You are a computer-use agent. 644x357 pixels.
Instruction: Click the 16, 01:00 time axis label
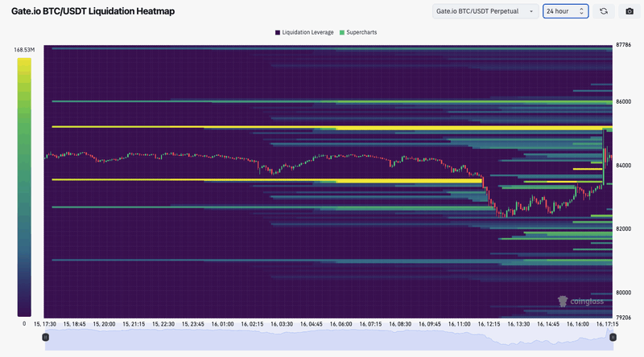point(223,324)
